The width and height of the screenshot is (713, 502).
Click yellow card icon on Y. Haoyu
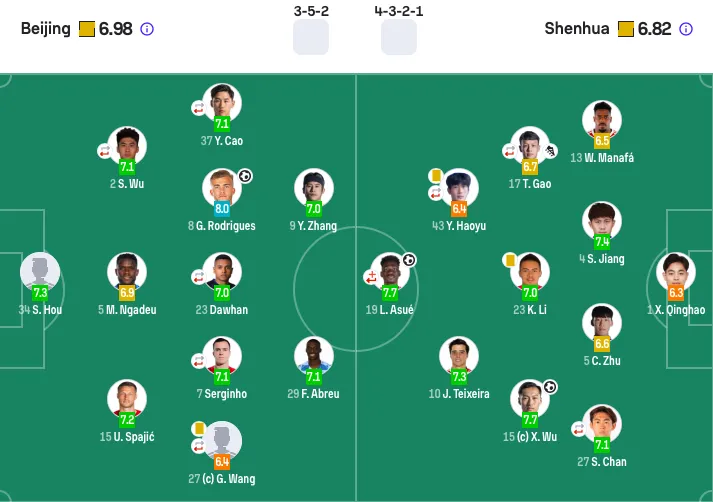[x=437, y=176]
